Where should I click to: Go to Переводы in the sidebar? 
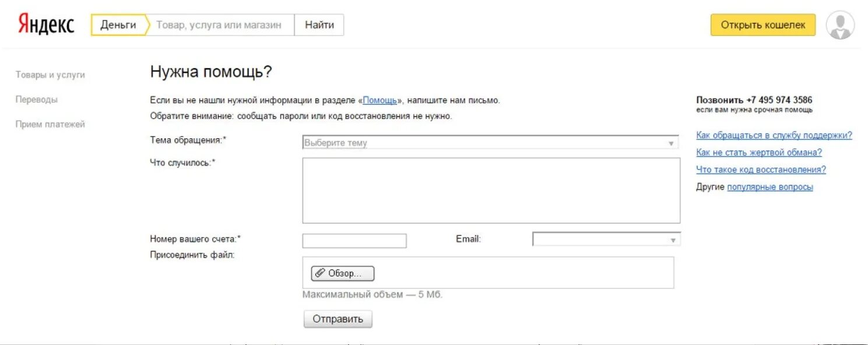(x=37, y=99)
